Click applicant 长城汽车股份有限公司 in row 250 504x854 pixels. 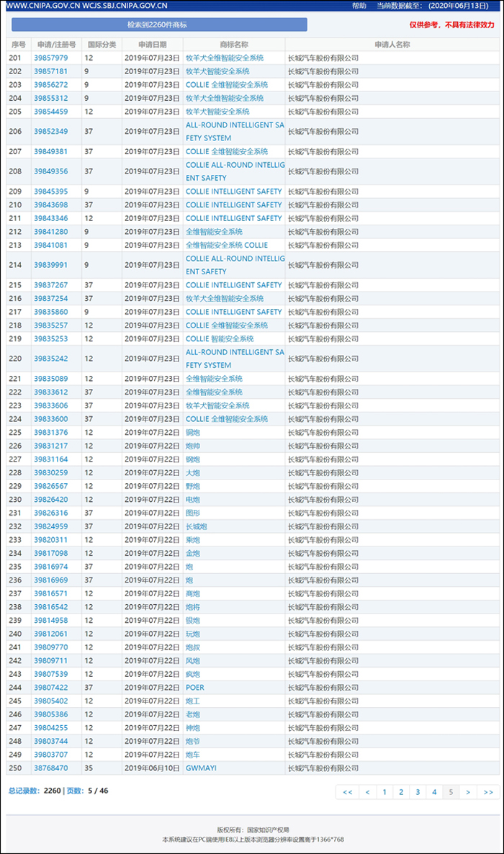(323, 768)
